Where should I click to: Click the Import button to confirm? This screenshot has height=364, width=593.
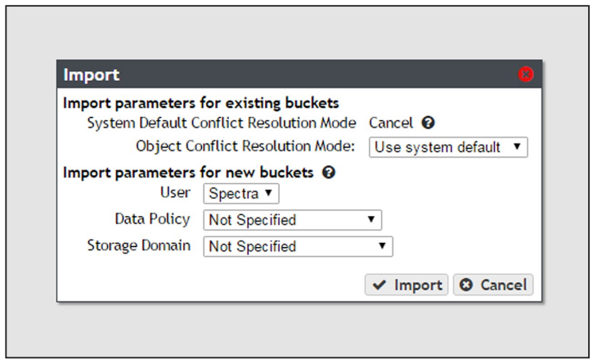[x=407, y=285]
